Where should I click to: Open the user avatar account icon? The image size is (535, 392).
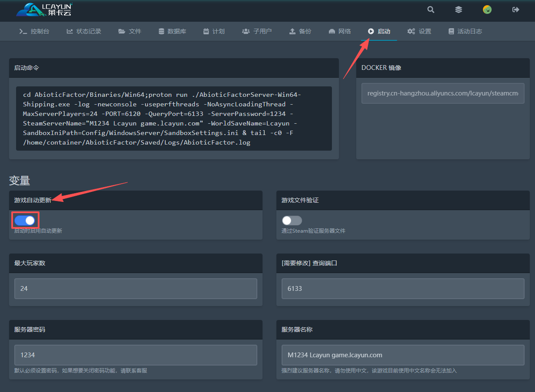487,10
